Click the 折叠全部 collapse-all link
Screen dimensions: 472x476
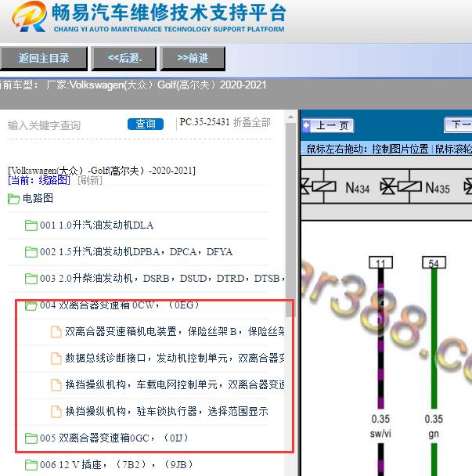(x=251, y=122)
